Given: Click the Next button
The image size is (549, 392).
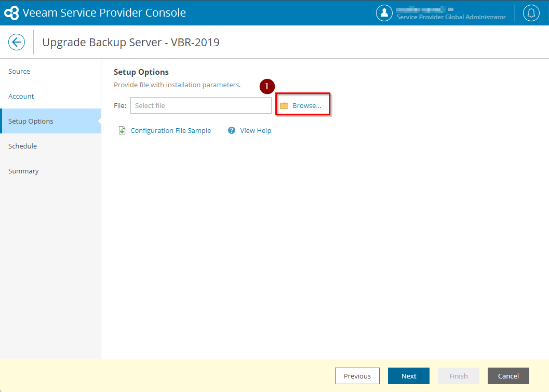Looking at the screenshot, I should [409, 376].
